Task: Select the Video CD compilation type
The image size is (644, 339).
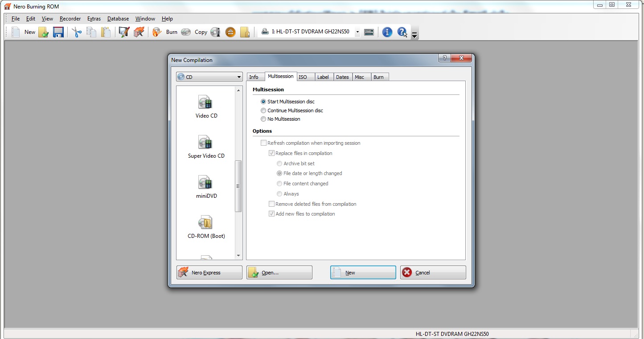Action: pyautogui.click(x=206, y=107)
